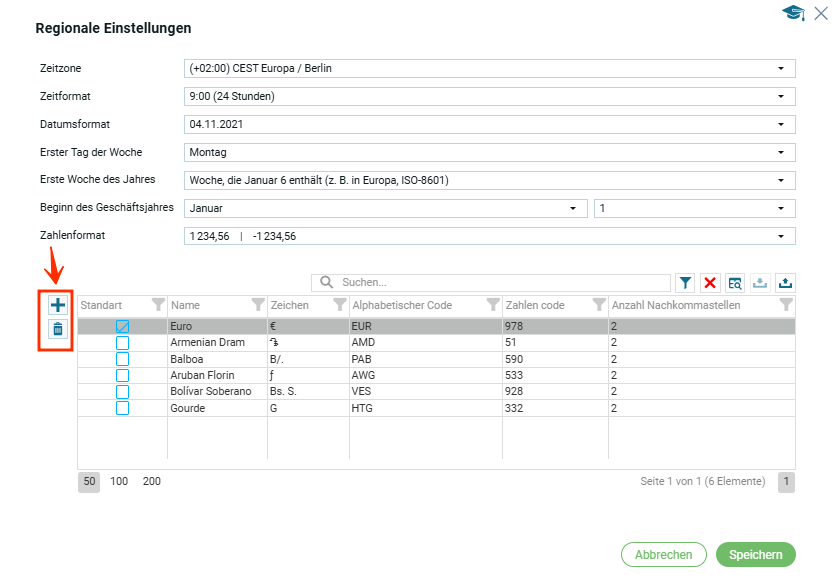Click the blue funnel filter toolbar icon
The image size is (837, 583).
click(x=685, y=283)
